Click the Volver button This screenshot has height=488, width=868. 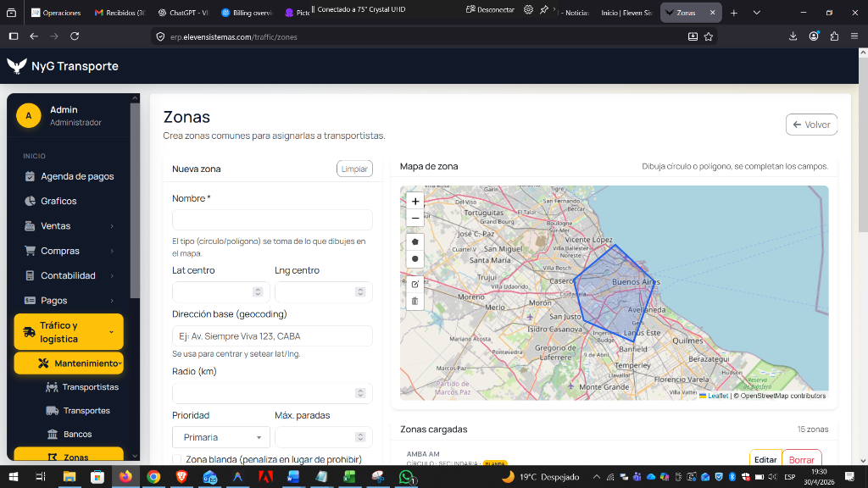pyautogui.click(x=811, y=125)
